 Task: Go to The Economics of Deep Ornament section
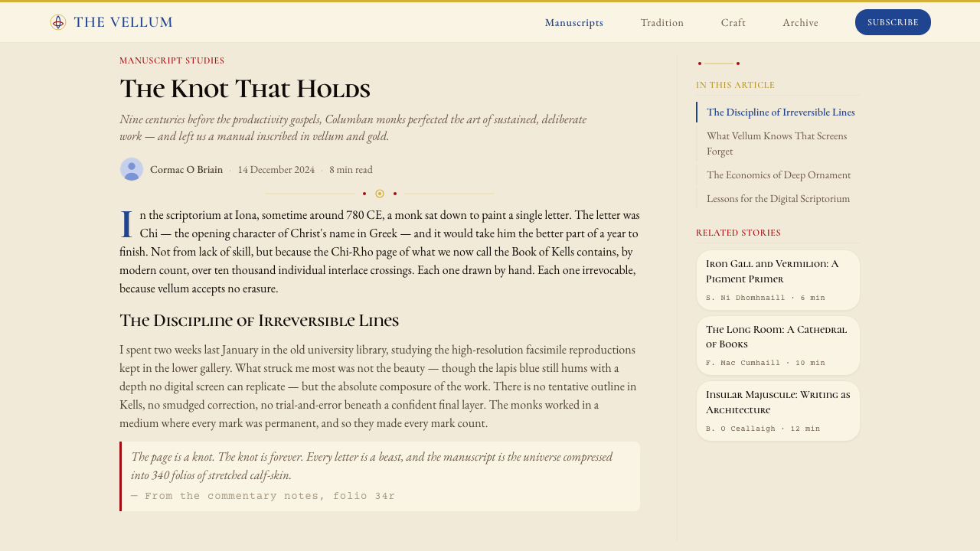778,174
